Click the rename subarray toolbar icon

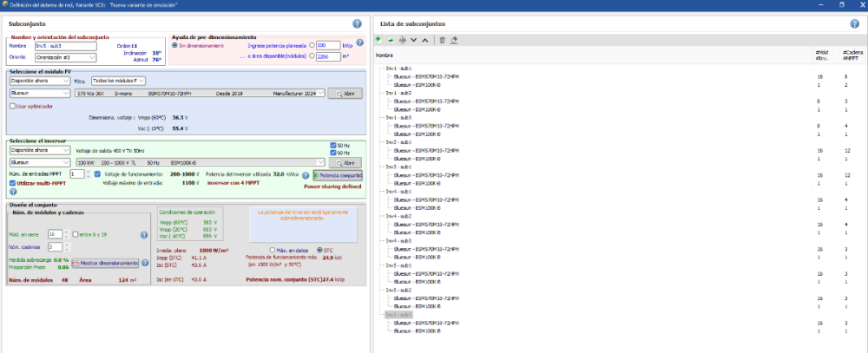402,40
